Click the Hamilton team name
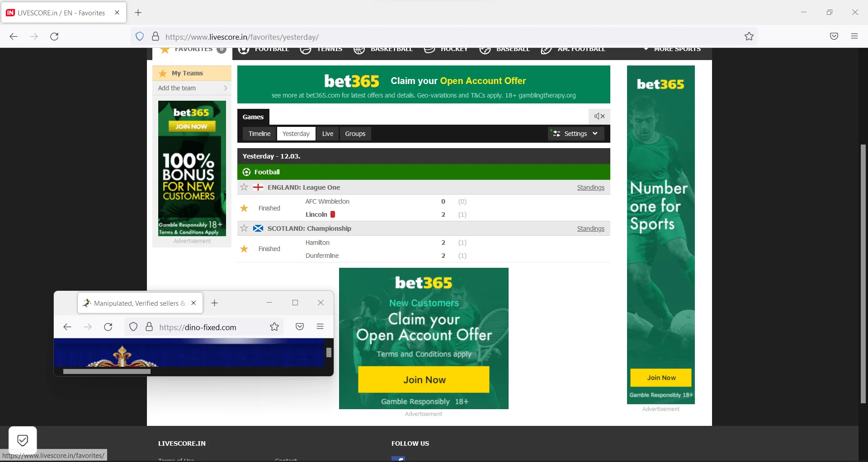Viewport: 868px width, 462px height. point(317,243)
